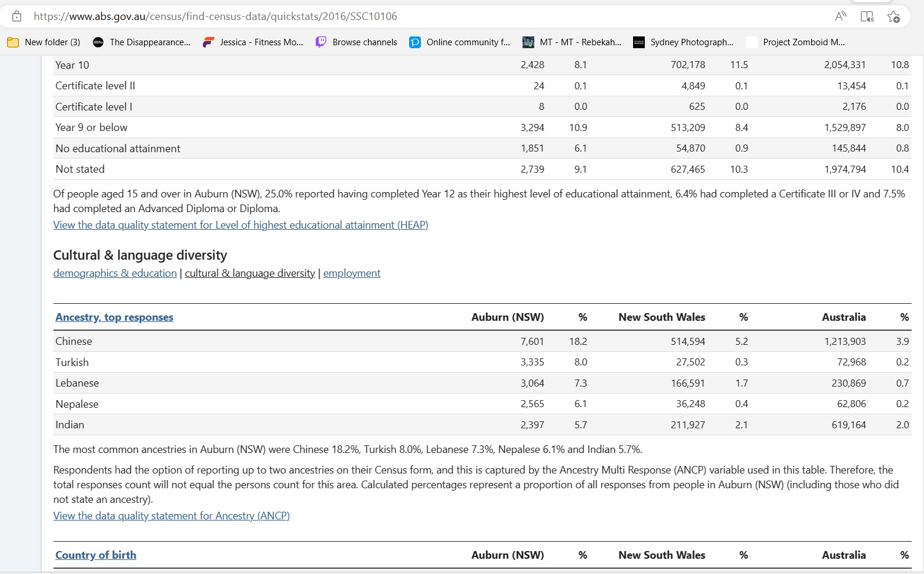This screenshot has width=924, height=574.
Task: Click Auburn (NSW) ancestry column header
Action: (507, 317)
